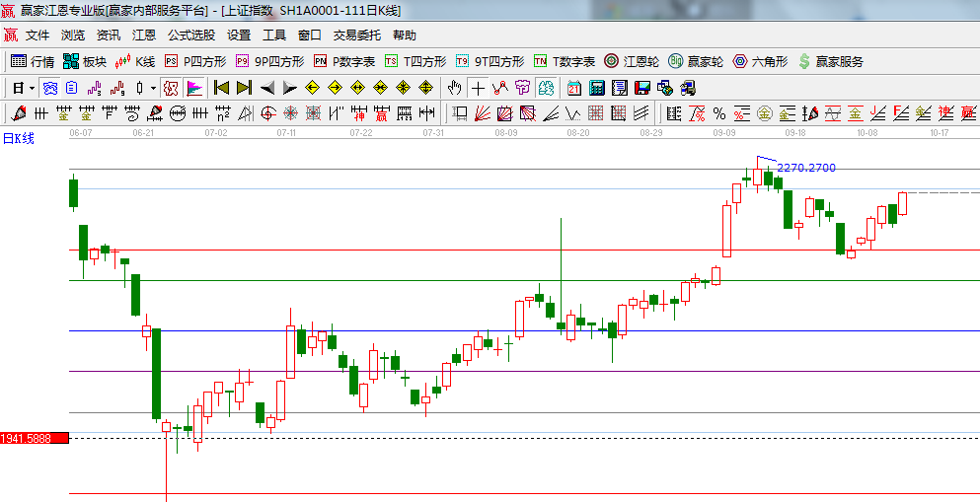
Task: Open the 公式选股 menu
Action: [190, 35]
